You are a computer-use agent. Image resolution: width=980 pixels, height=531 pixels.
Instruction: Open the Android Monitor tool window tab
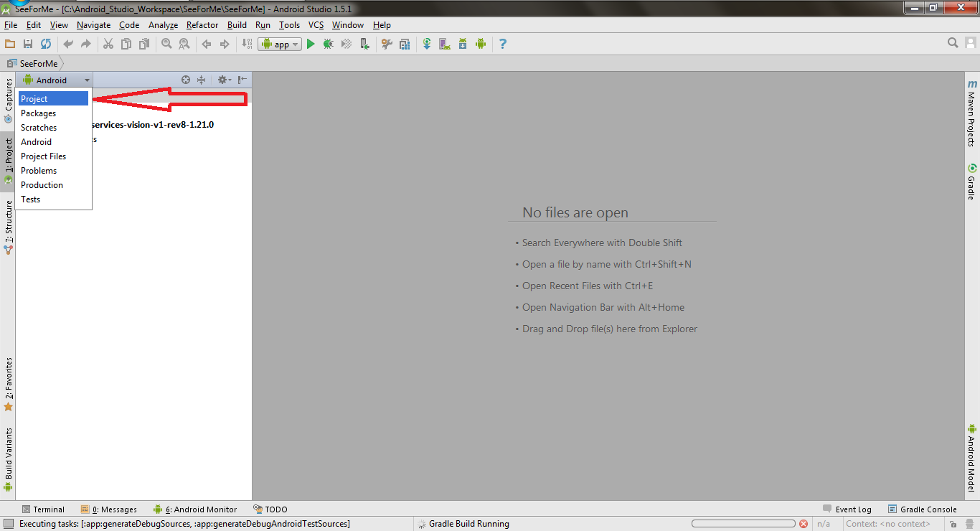[x=195, y=509]
